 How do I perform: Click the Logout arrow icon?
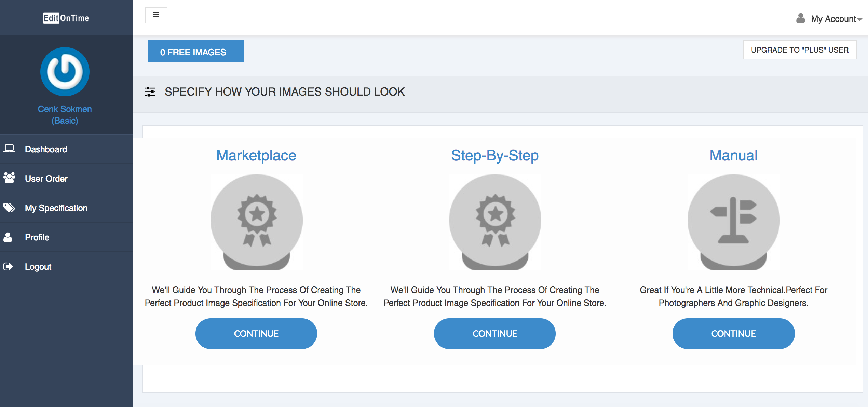tap(8, 266)
